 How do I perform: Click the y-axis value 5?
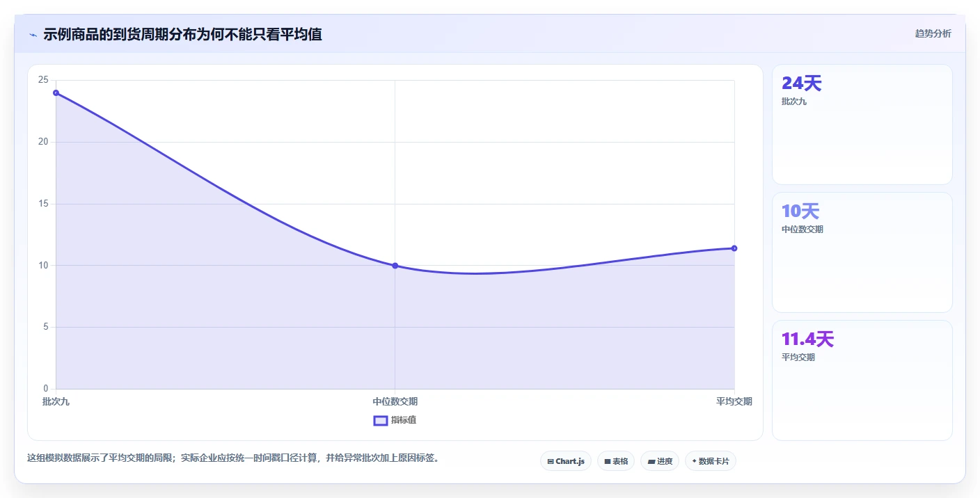tap(45, 327)
